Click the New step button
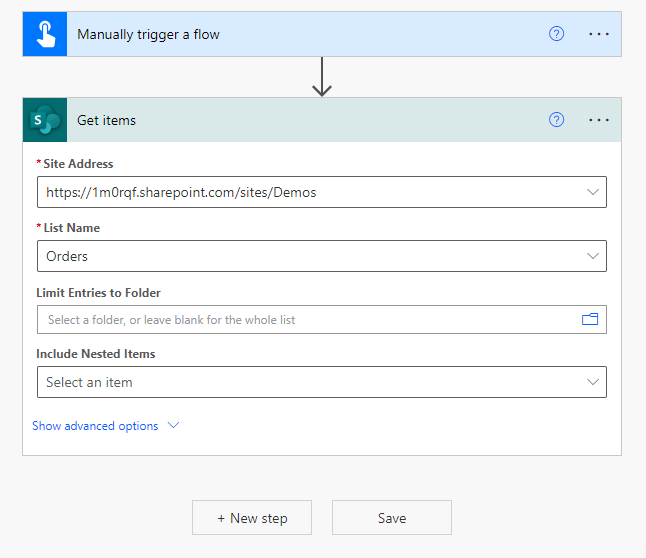The width and height of the screenshot is (646, 558). (252, 518)
